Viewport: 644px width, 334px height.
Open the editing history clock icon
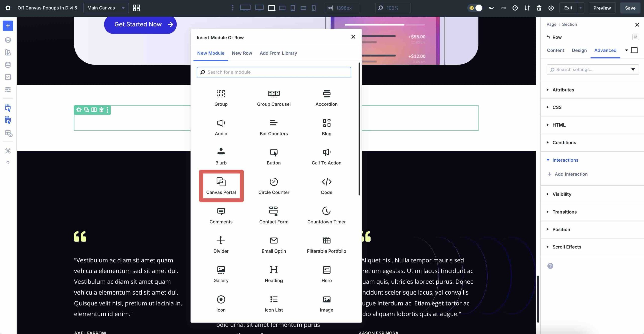pyautogui.click(x=515, y=8)
